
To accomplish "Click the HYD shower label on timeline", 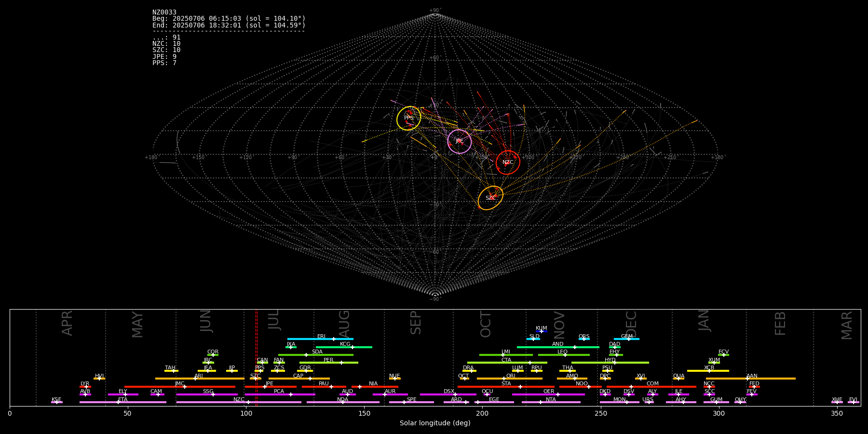I will coord(610,360).
